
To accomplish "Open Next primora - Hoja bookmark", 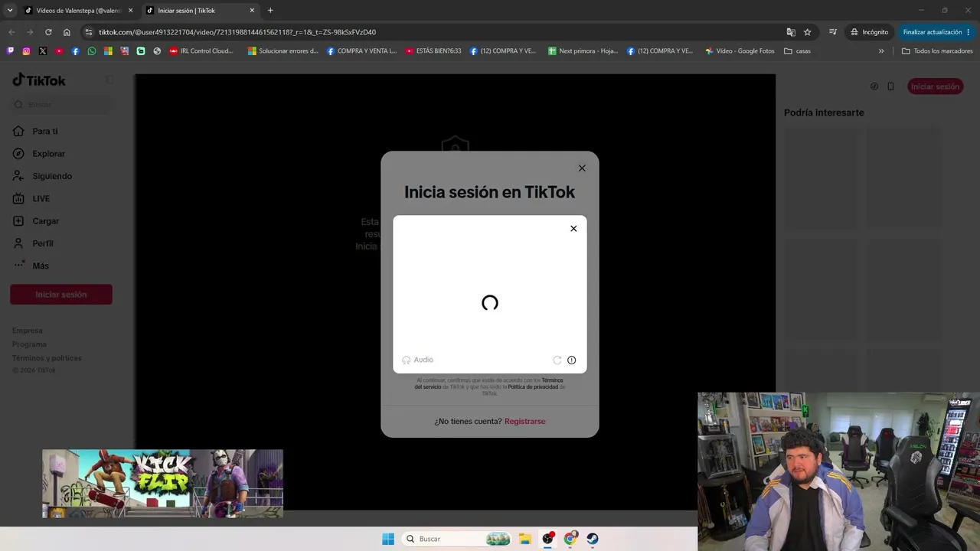I will (x=583, y=51).
